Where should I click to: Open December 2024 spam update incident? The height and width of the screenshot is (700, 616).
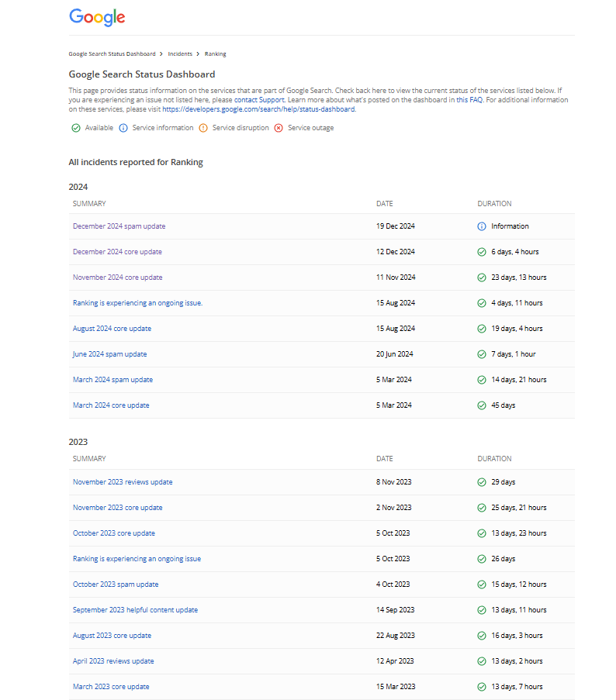tap(119, 226)
